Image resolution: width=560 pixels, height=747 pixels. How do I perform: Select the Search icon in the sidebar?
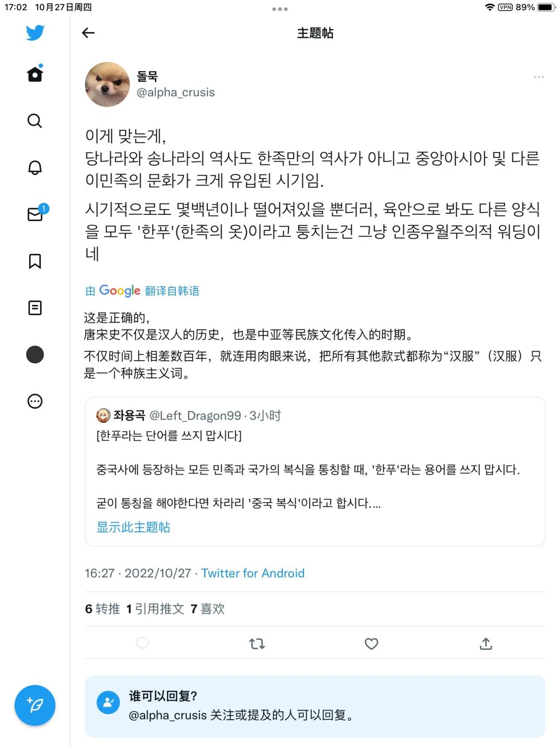(x=34, y=121)
